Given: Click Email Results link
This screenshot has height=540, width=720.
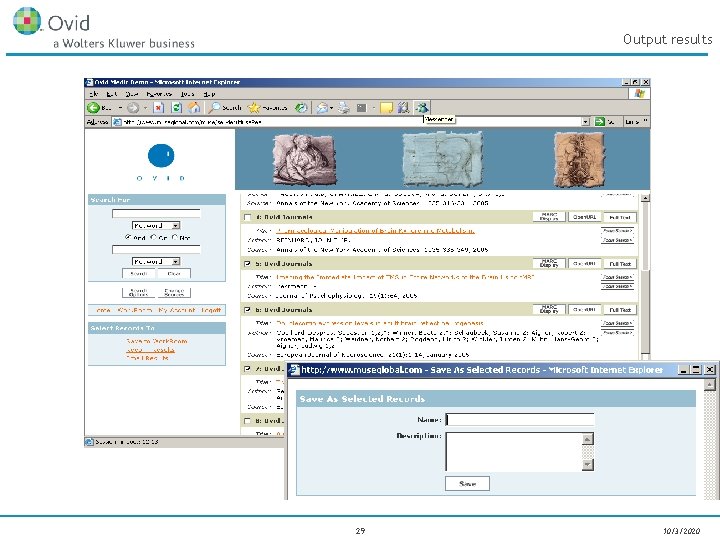Looking at the screenshot, I should (147, 358).
